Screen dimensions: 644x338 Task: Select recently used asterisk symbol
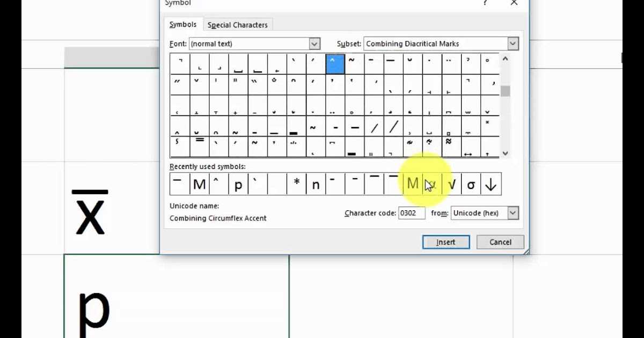pos(296,184)
